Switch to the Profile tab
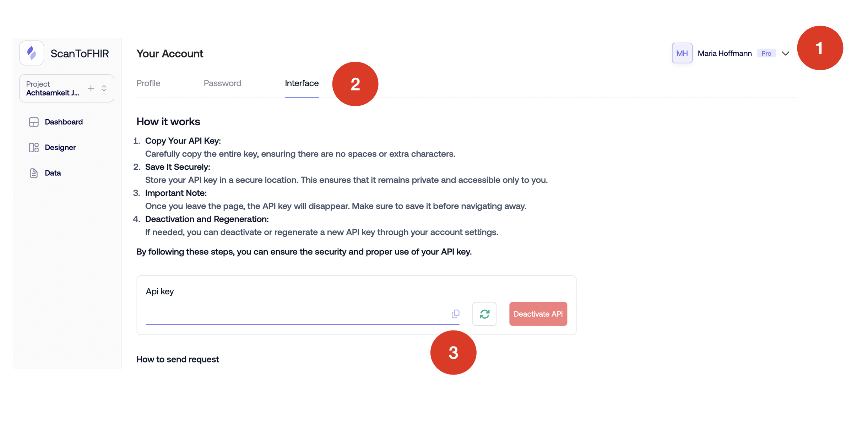The height and width of the screenshot is (426, 868). pyautogui.click(x=148, y=83)
